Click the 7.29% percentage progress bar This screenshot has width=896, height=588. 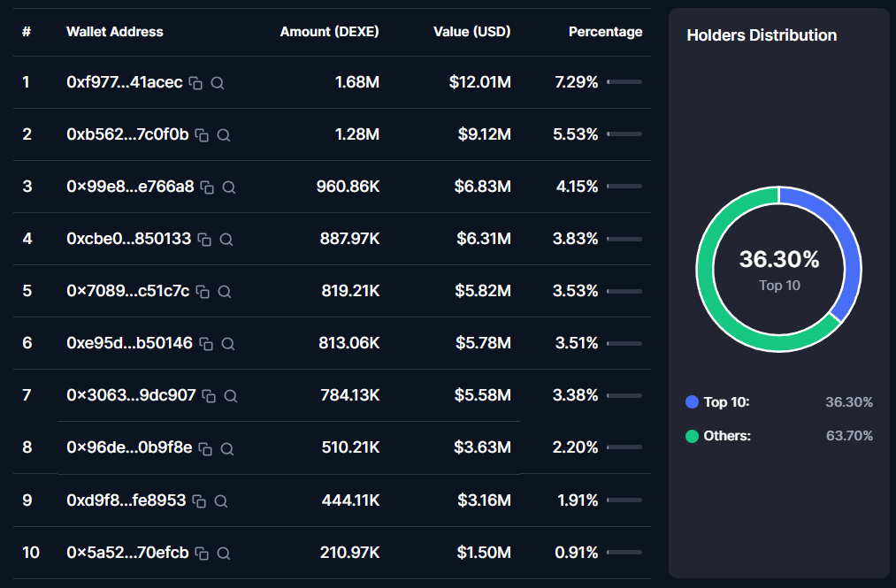[624, 81]
